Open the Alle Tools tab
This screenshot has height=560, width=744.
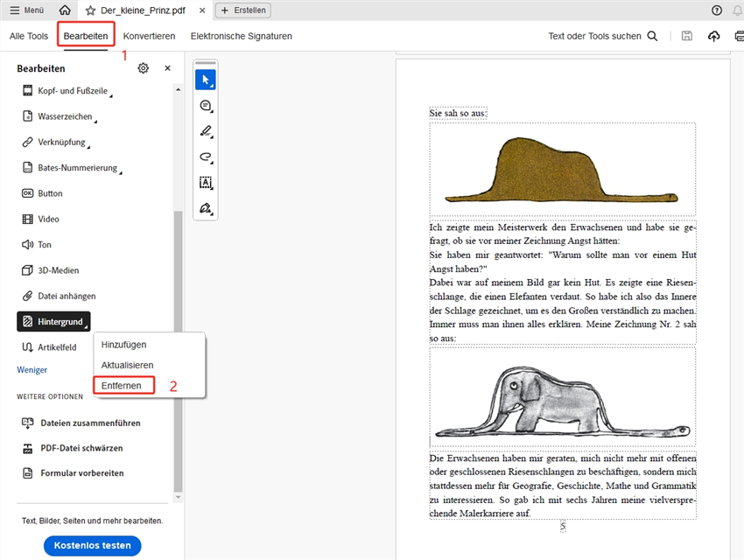pos(29,36)
